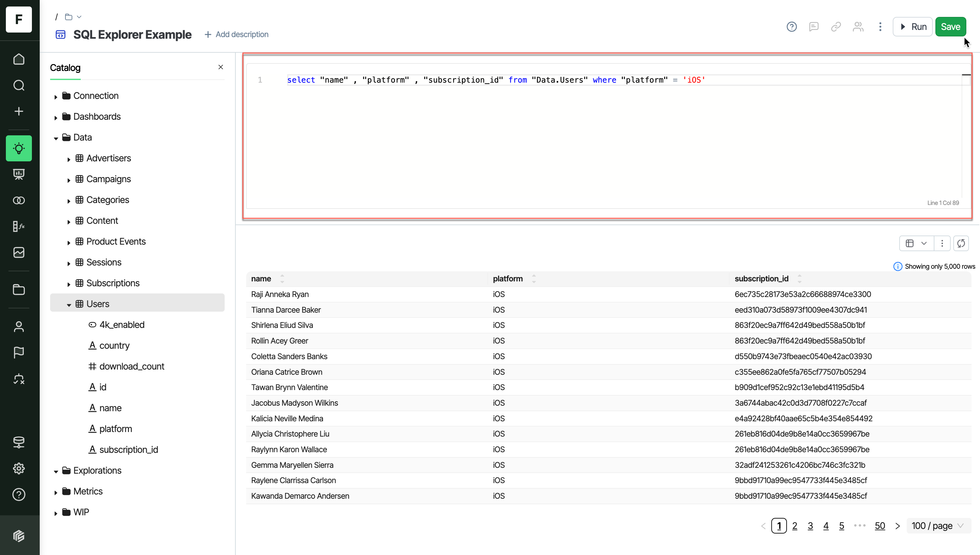Image resolution: width=980 pixels, height=555 pixels.
Task: Open the formula metrics icon in sidebar
Action: pyautogui.click(x=19, y=226)
